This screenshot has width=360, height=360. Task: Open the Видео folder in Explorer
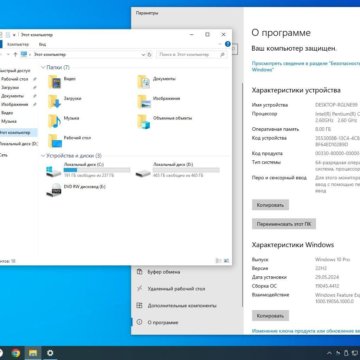click(x=62, y=81)
